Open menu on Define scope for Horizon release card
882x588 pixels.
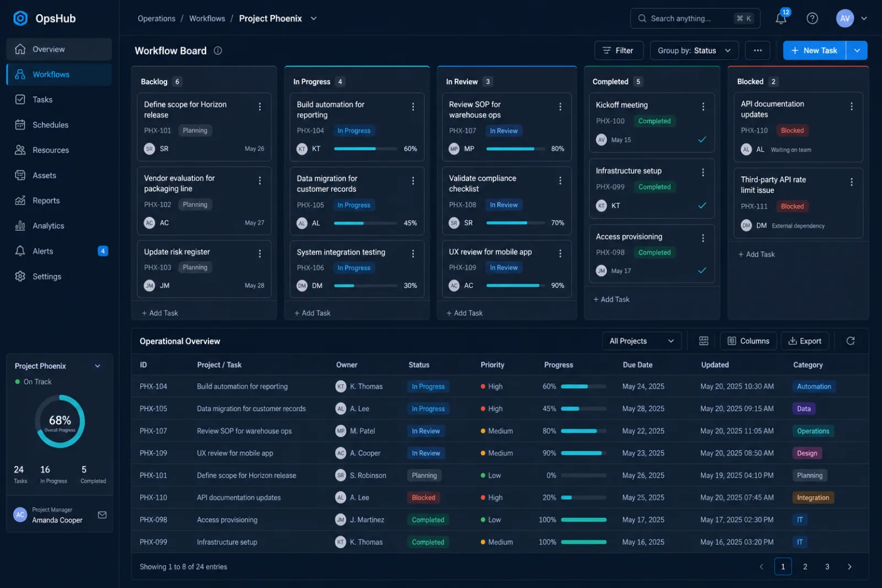pos(260,107)
